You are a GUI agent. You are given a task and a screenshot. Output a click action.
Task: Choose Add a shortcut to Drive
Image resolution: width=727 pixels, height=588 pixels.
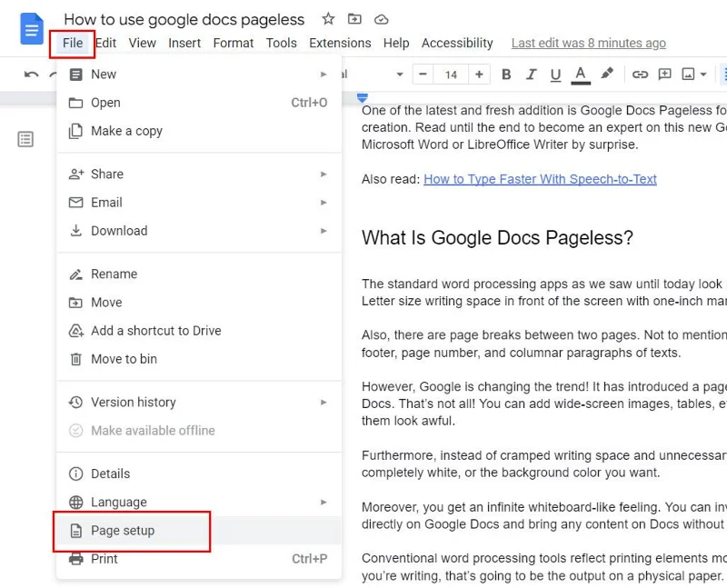pos(198,331)
